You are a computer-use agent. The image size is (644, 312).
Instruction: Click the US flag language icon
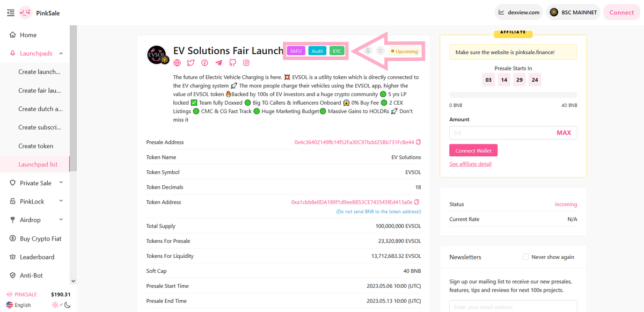10,305
